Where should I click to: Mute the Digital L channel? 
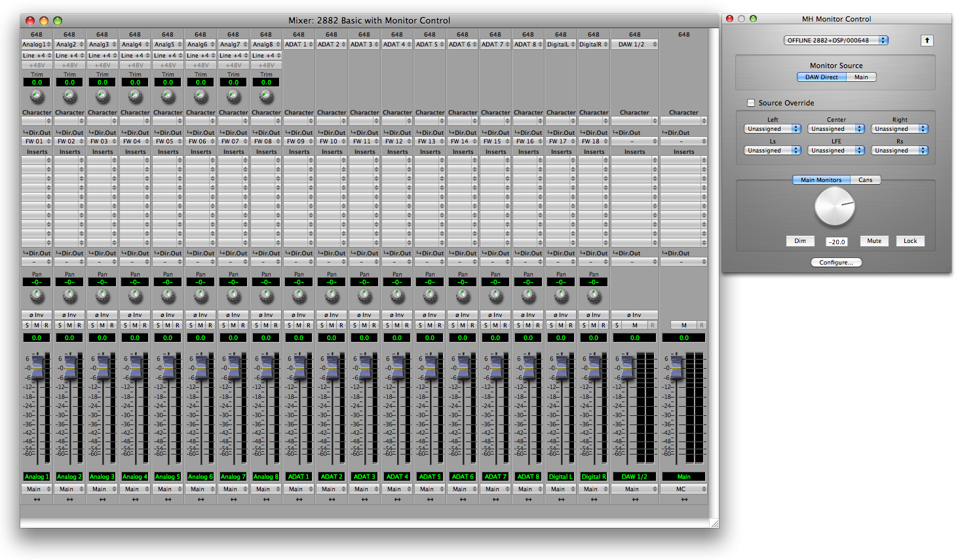pyautogui.click(x=561, y=326)
